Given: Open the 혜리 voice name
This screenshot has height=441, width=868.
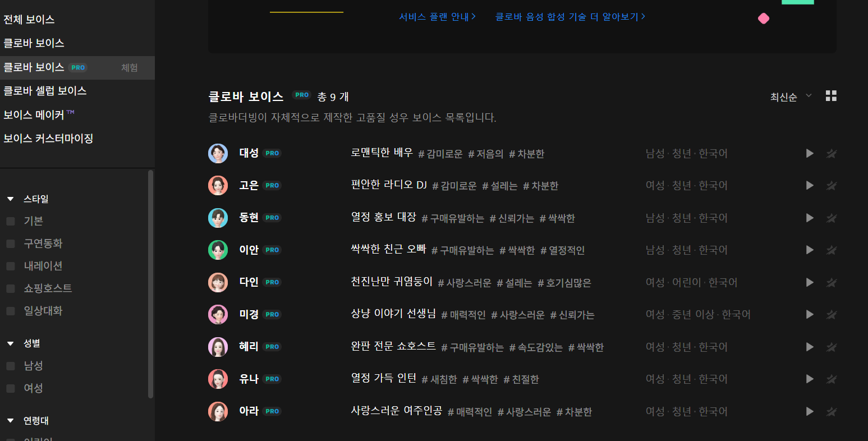Looking at the screenshot, I should (x=249, y=347).
